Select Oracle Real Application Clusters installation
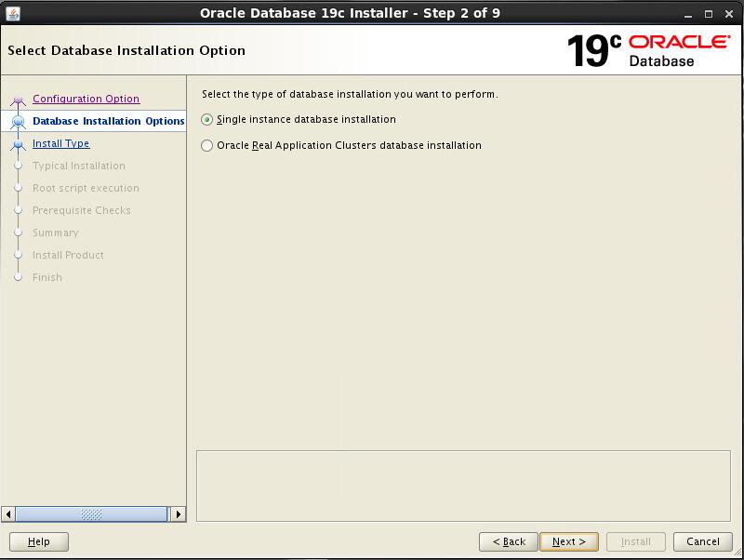This screenshot has width=744, height=560. (207, 146)
